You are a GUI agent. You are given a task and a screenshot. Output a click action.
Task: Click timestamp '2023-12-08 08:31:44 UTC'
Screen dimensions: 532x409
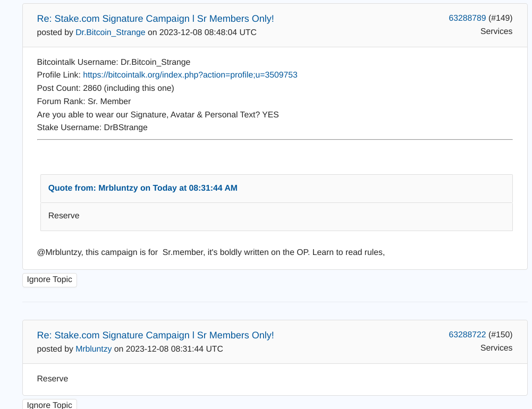[174, 349]
